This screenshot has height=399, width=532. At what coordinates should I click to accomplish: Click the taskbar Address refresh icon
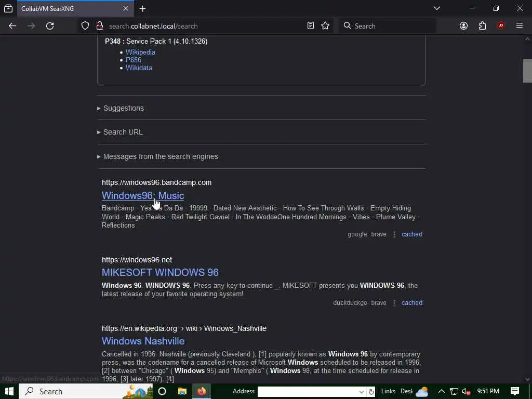(371, 392)
